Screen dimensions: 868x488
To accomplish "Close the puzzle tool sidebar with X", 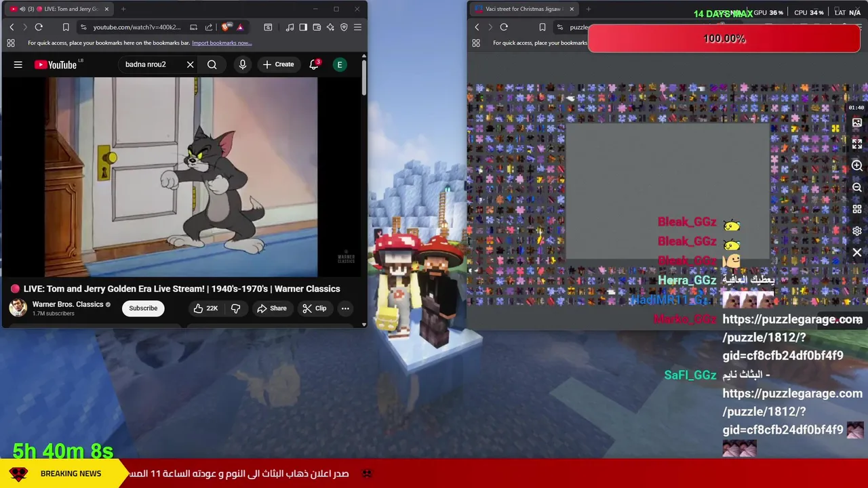I will [x=857, y=253].
